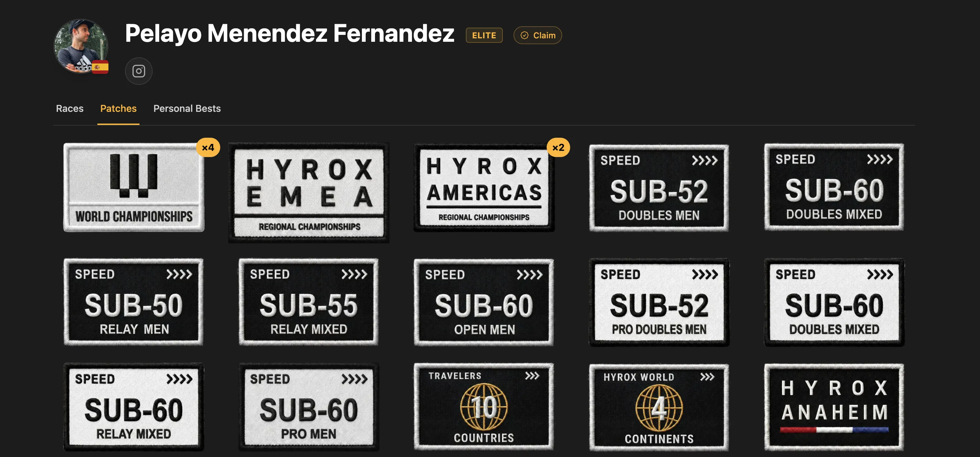980x457 pixels.
Task: Click the SUB-60 Pro Men speed patch
Action: (x=308, y=407)
